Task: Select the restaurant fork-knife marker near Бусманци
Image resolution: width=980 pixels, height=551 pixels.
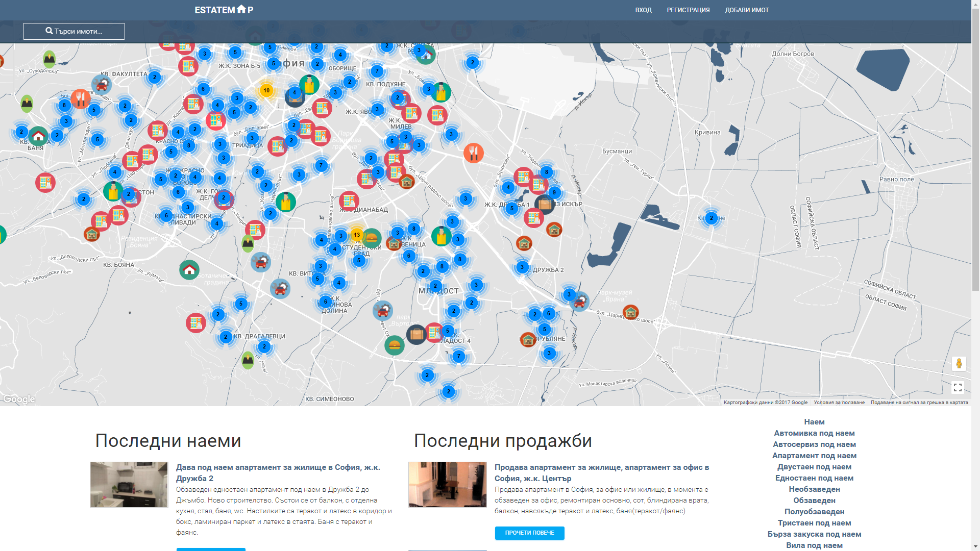Action: (x=474, y=153)
